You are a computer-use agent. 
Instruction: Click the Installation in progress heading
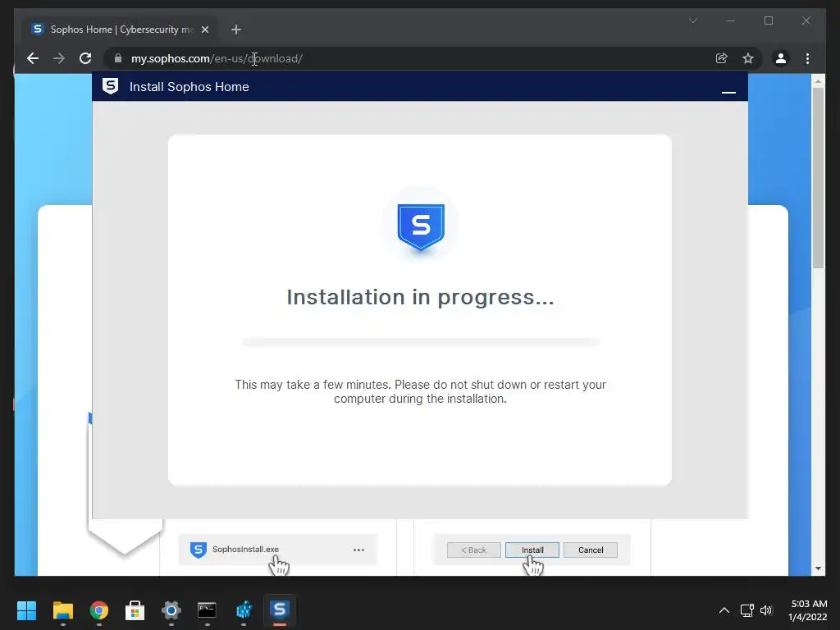tap(421, 297)
